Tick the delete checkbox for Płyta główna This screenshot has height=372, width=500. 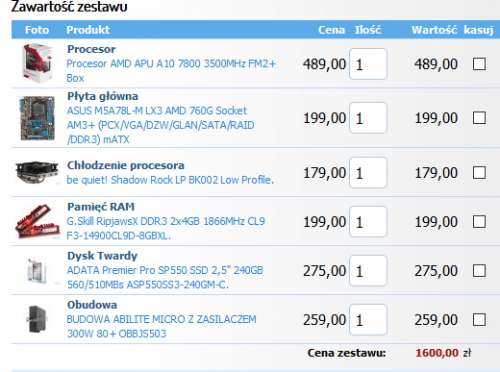[x=479, y=118]
